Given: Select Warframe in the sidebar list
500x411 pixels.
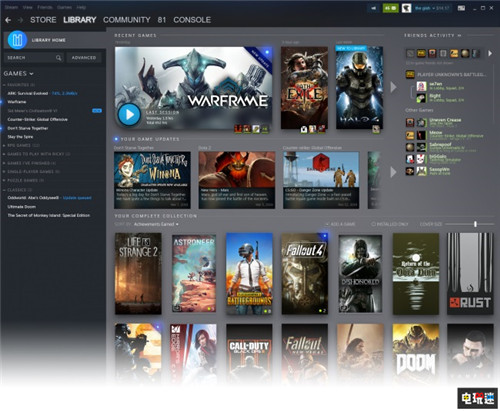Looking at the screenshot, I should click(17, 102).
